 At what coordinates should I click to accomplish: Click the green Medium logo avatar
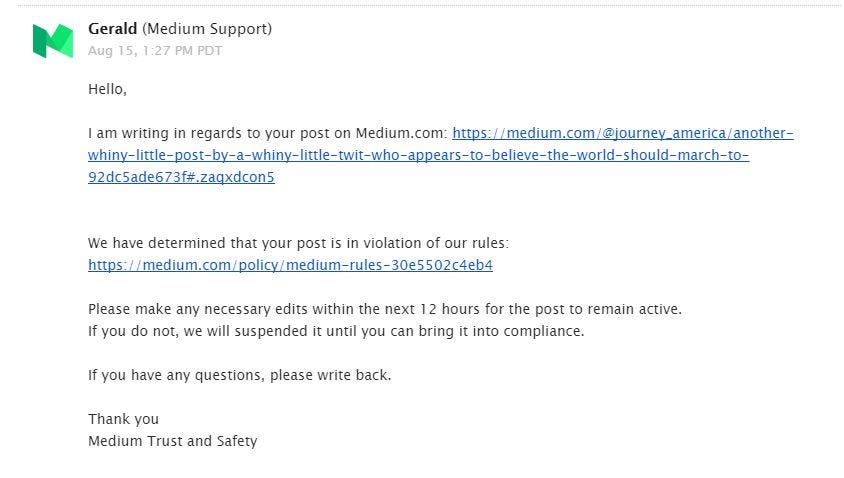pos(53,41)
